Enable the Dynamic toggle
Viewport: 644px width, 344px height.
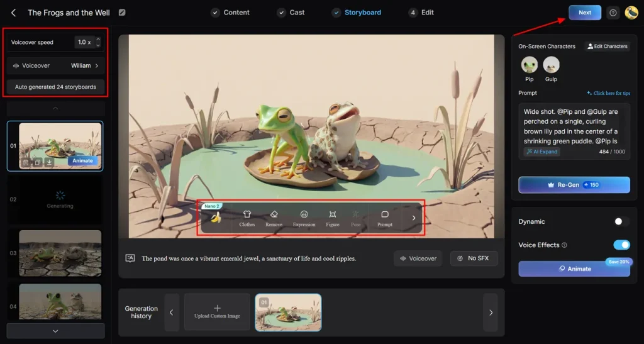click(x=621, y=221)
